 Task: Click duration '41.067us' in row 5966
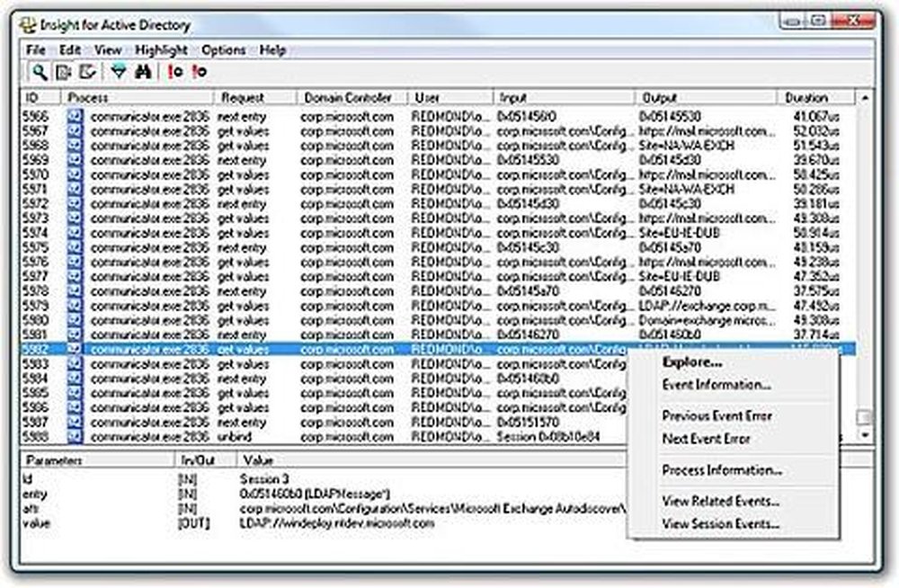816,117
